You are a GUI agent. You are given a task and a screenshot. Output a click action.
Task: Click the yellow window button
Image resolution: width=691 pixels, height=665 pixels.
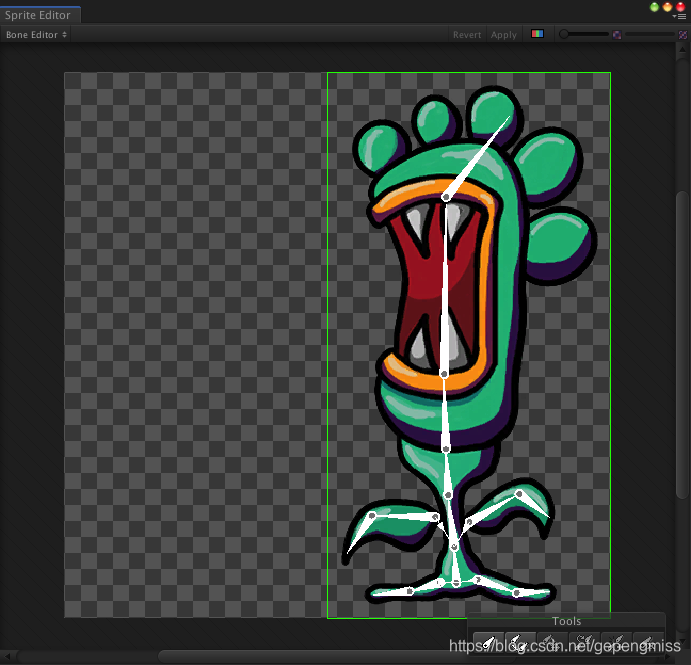668,7
